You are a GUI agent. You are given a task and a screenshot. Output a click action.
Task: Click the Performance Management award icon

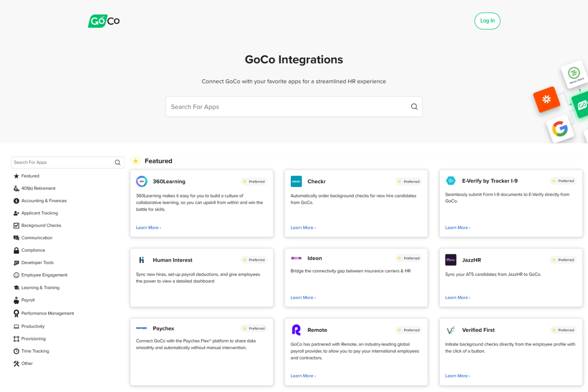coord(16,313)
